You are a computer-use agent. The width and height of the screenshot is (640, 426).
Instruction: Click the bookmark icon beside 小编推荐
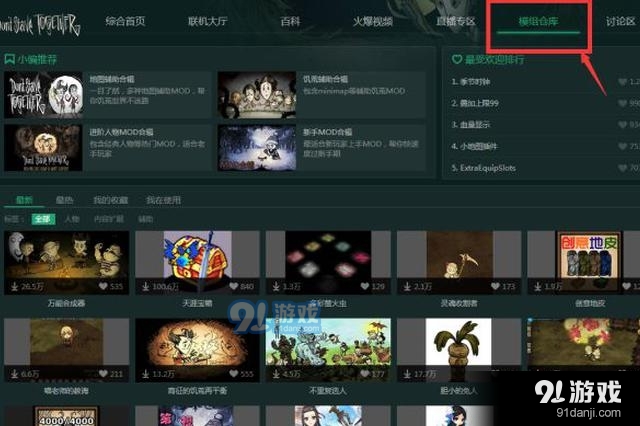(x=9, y=60)
